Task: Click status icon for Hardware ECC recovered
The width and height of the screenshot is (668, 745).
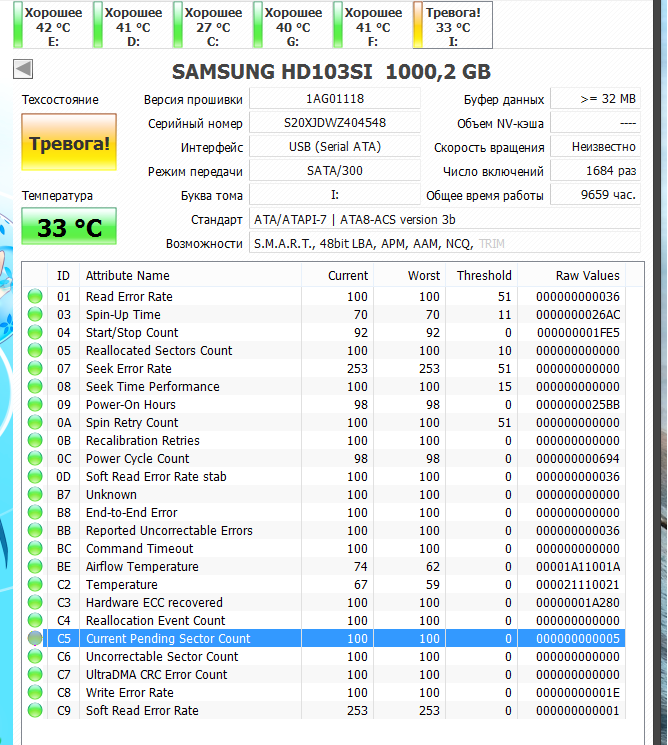Action: tap(35, 602)
